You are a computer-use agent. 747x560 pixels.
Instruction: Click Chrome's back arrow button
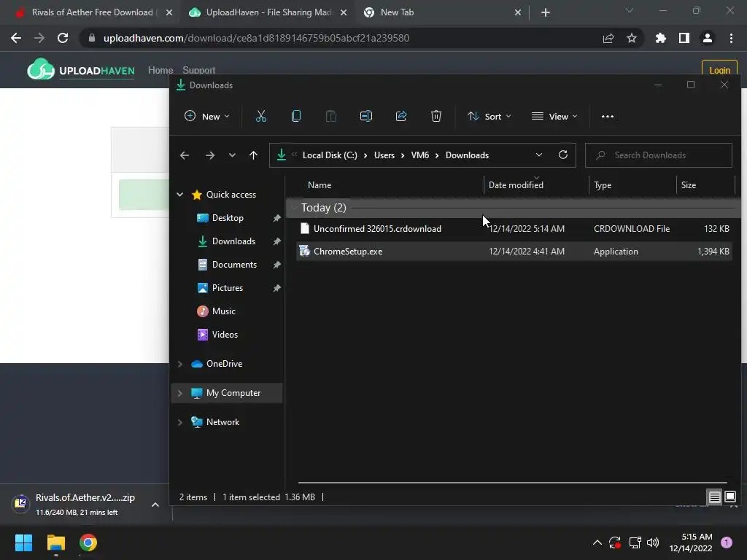[16, 38]
